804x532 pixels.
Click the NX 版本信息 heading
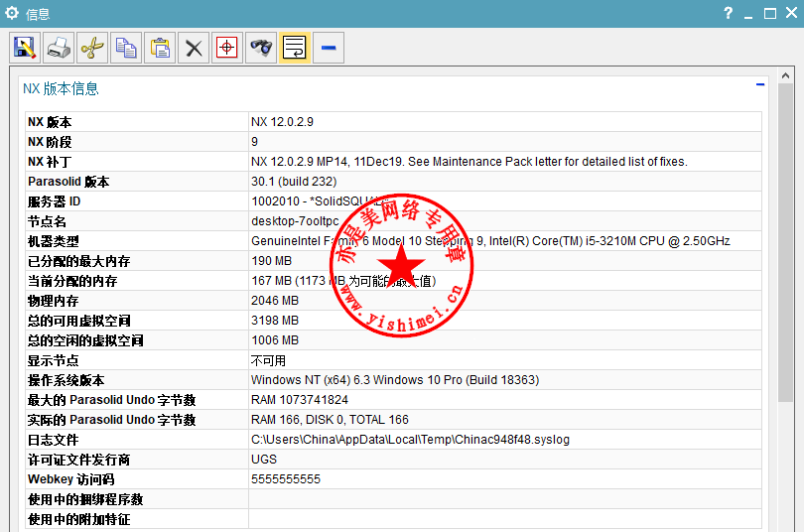pyautogui.click(x=61, y=88)
